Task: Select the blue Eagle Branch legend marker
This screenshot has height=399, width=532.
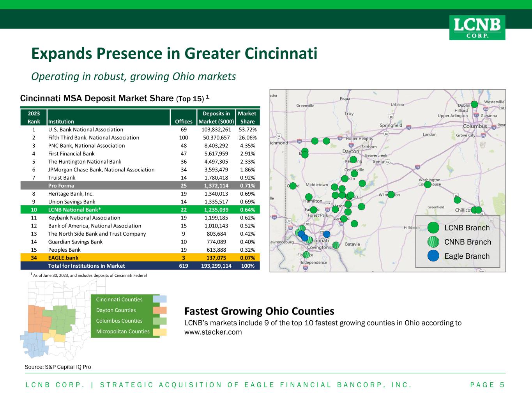Action: (433, 256)
